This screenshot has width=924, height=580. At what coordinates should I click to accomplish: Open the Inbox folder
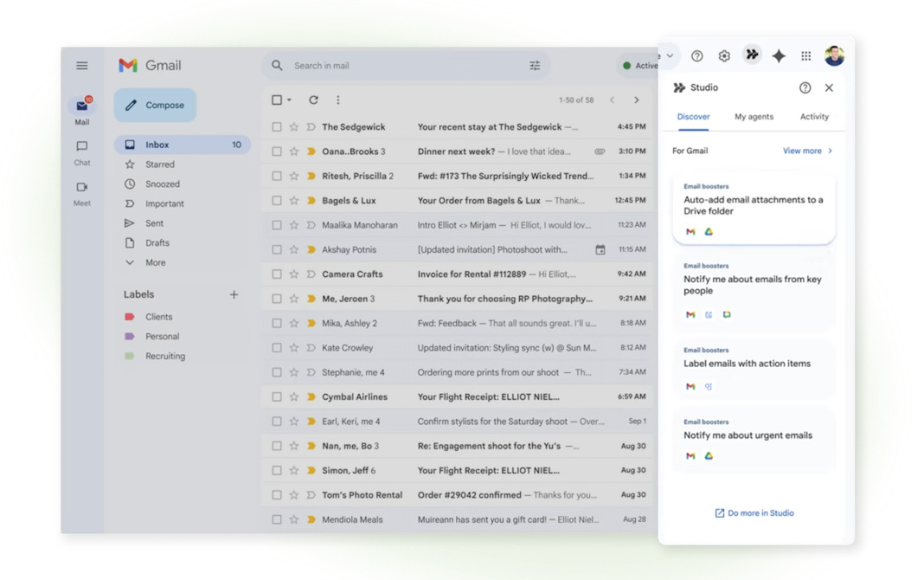point(183,145)
